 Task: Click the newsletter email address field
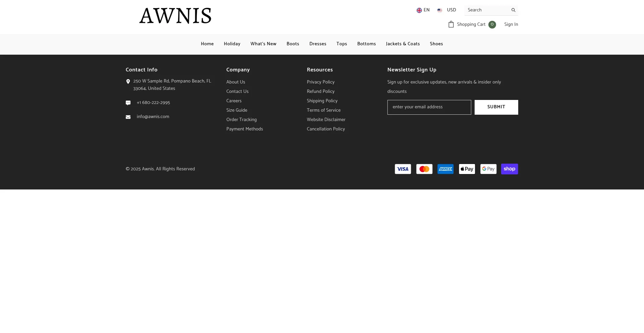click(429, 107)
